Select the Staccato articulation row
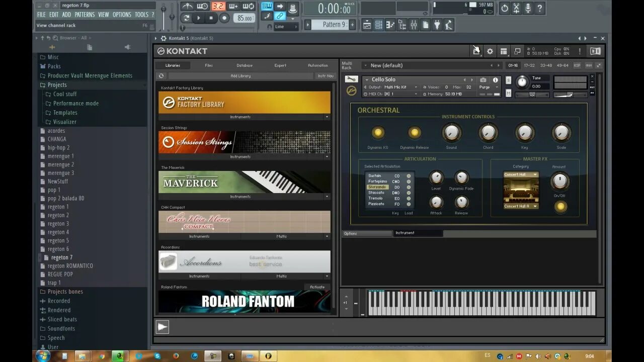The height and width of the screenshot is (362, 644). click(388, 193)
